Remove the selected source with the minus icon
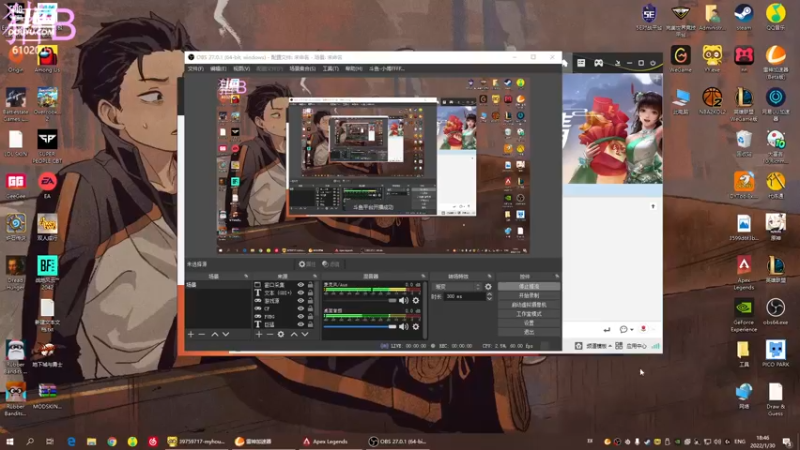The height and width of the screenshot is (450, 800). coord(270,334)
